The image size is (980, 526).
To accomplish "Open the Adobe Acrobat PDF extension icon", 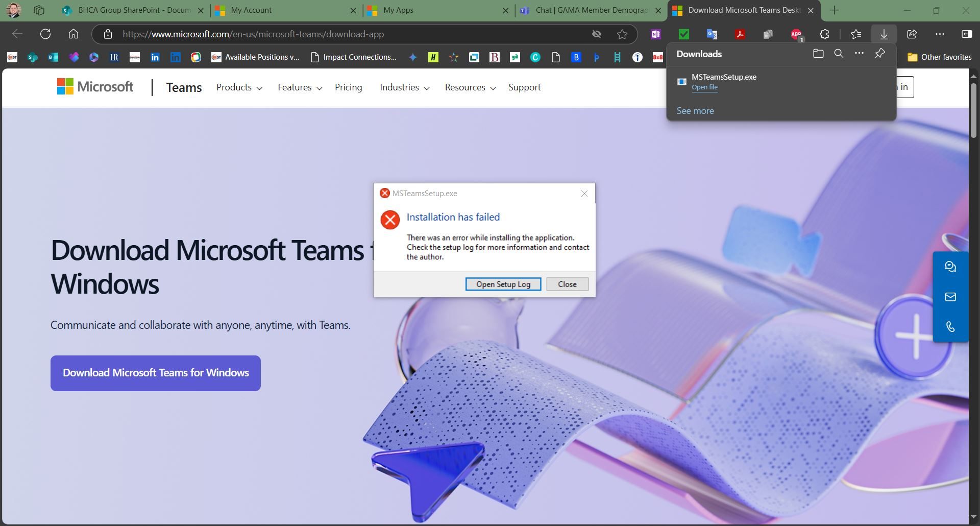I will [740, 34].
